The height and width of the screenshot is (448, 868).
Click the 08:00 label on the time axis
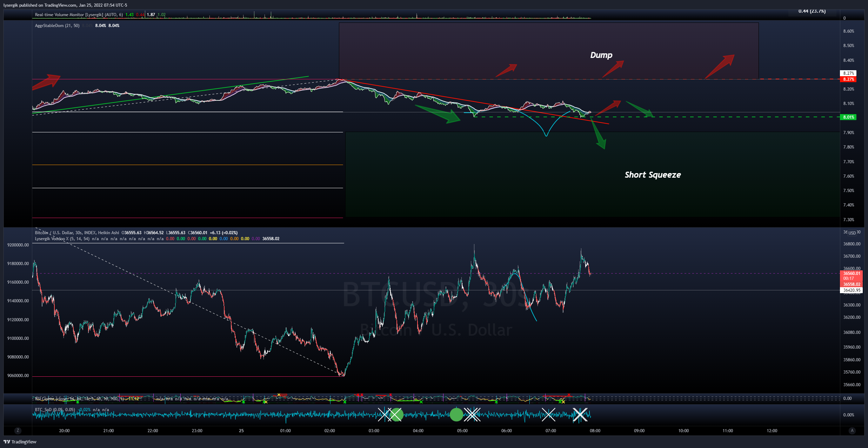click(x=595, y=431)
